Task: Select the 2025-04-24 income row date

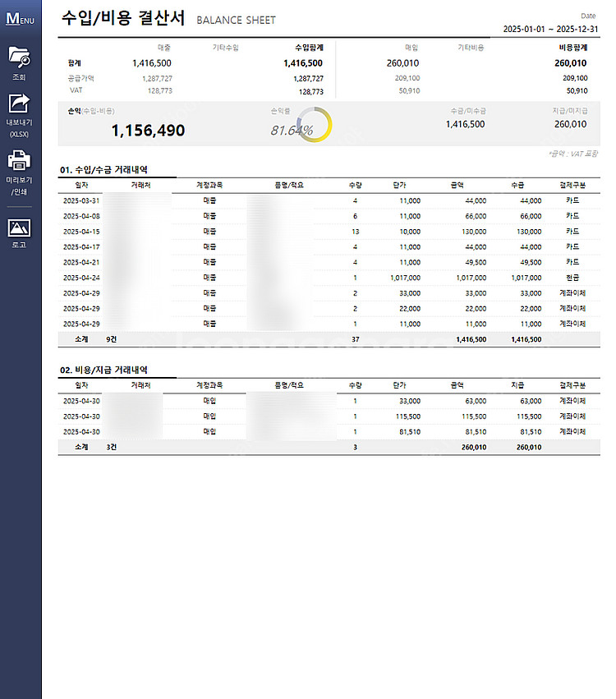Action: coord(81,278)
